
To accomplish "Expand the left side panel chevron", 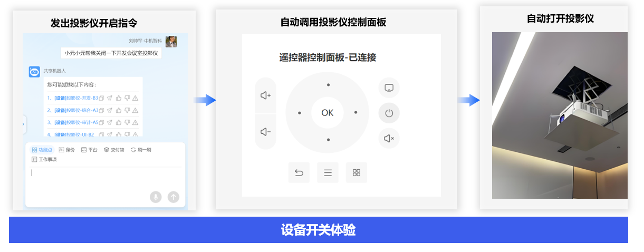I will pyautogui.click(x=23, y=124).
